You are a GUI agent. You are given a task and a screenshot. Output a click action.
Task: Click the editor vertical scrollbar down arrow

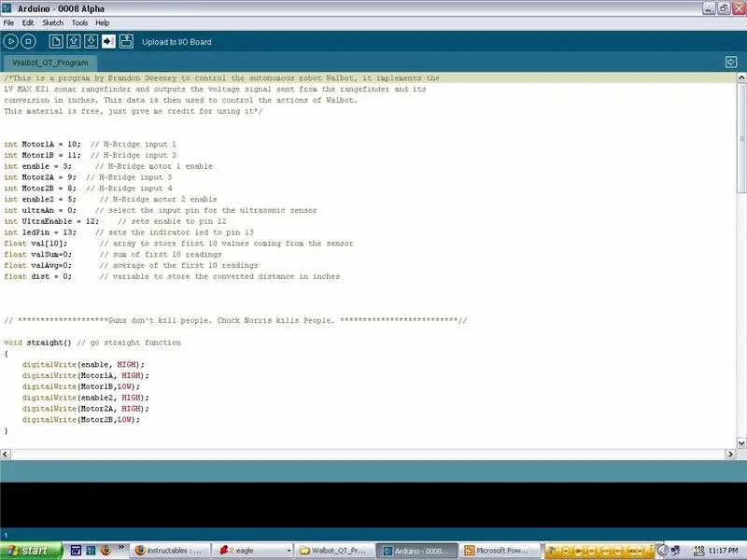click(741, 442)
